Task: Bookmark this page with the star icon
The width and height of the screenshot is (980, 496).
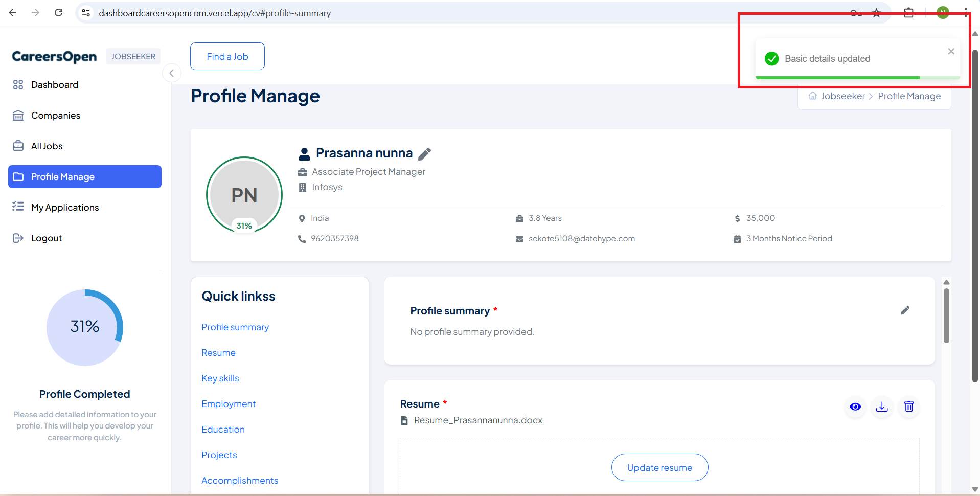Action: [x=876, y=13]
